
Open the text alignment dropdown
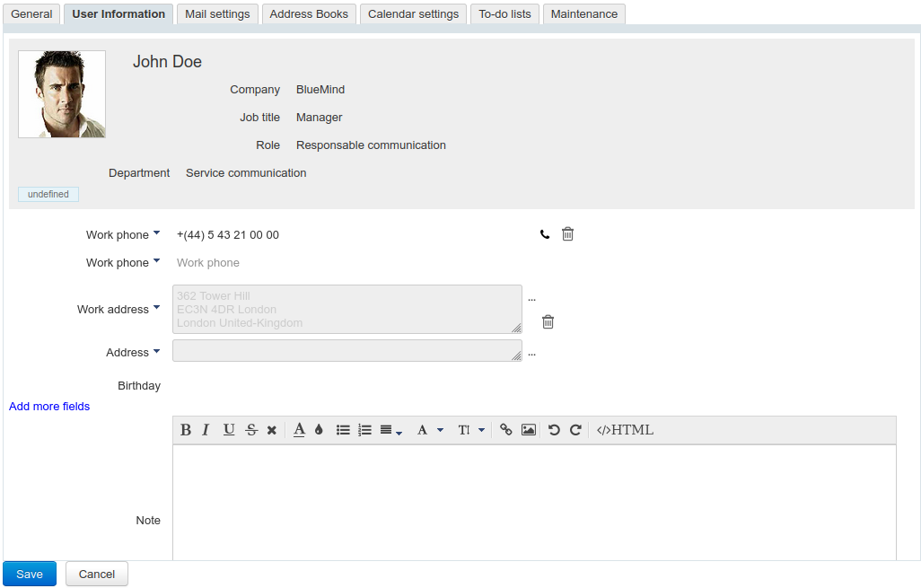(390, 430)
